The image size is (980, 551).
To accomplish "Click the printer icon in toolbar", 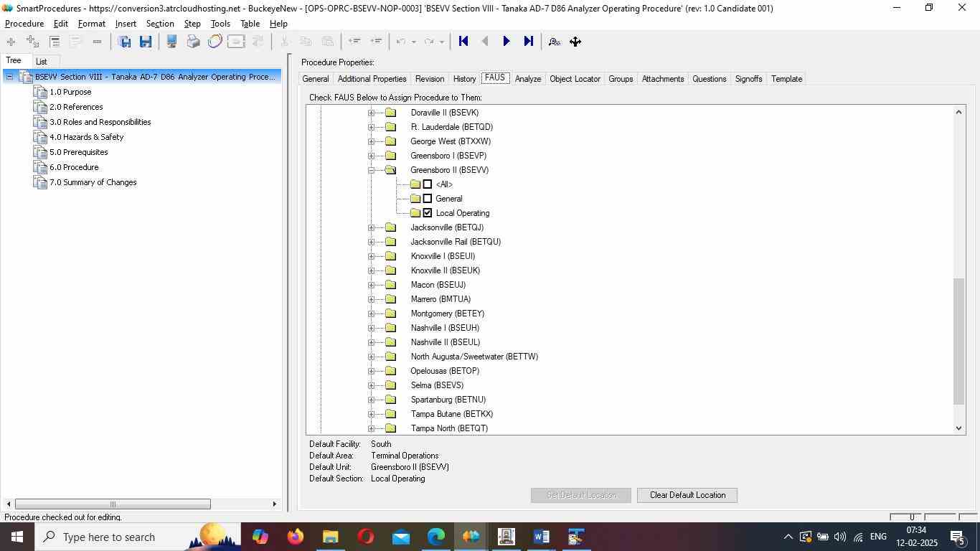I will pos(193,42).
